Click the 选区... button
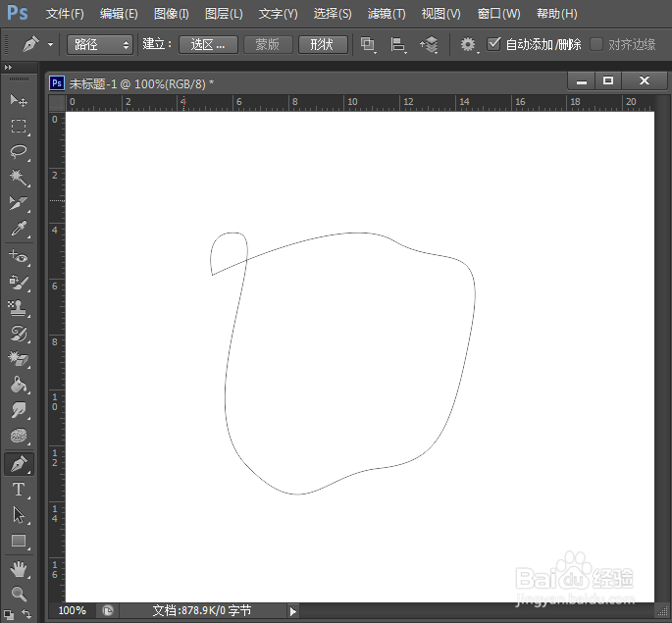 tap(208, 44)
